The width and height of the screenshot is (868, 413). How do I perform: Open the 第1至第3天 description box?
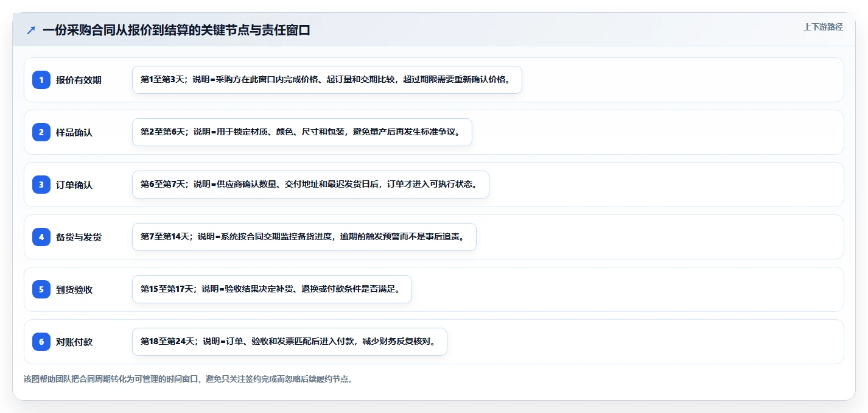[327, 80]
